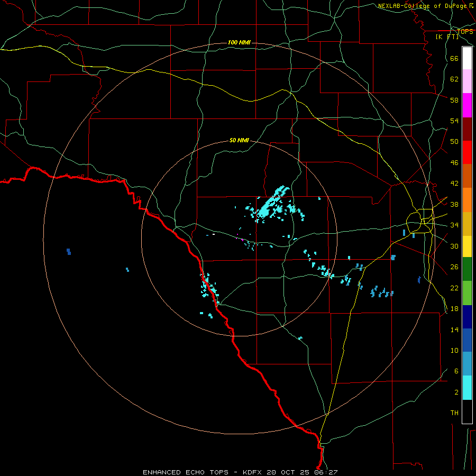Select the magenta swatch in the color scale

point(467,105)
